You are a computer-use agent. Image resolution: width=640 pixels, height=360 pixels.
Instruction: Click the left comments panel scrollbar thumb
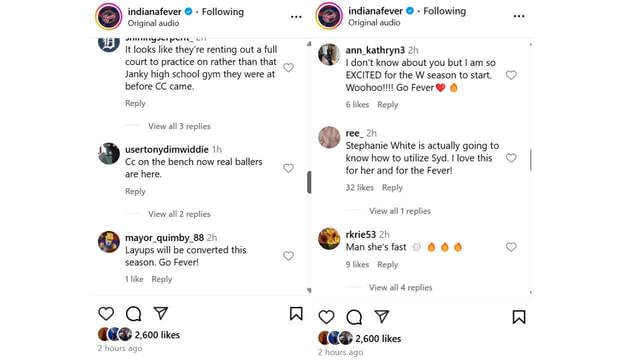(x=309, y=182)
